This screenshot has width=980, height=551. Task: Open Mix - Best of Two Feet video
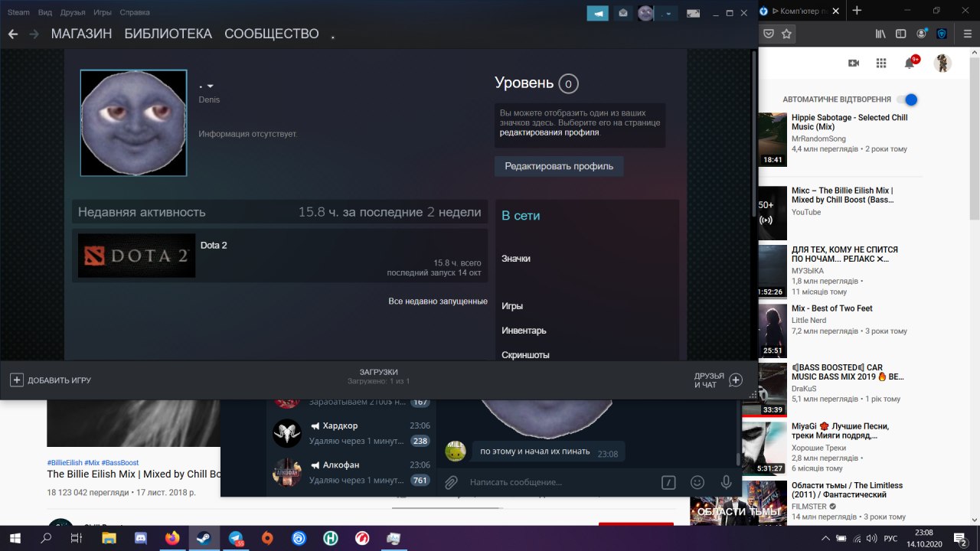[x=832, y=308]
